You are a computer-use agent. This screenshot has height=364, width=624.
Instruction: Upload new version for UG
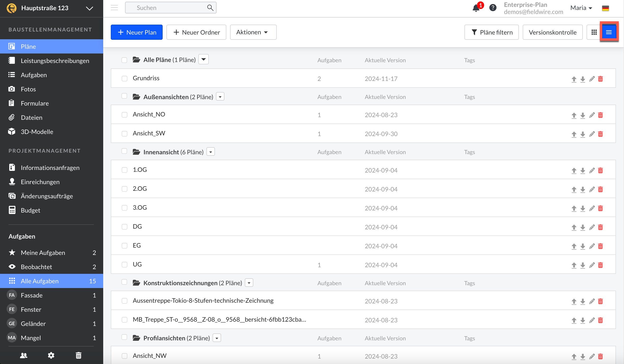[574, 265]
